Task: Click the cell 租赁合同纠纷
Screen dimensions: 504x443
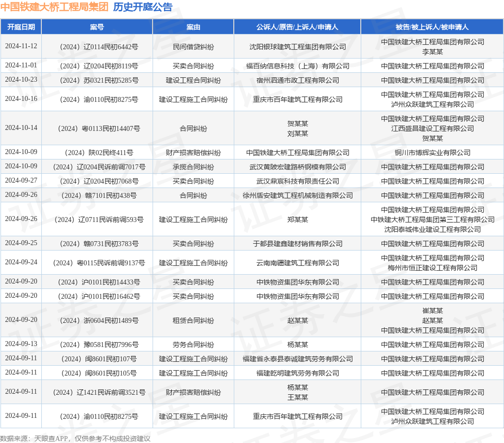Action: click(193, 320)
